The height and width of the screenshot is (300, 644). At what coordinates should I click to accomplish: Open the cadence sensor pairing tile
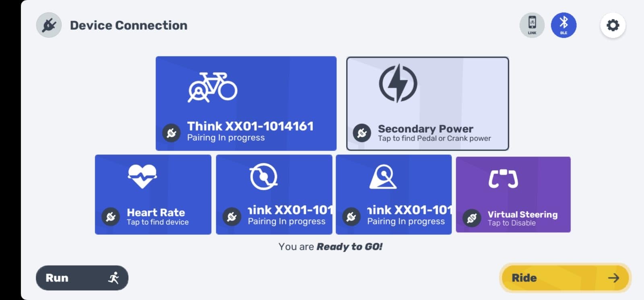tap(274, 195)
